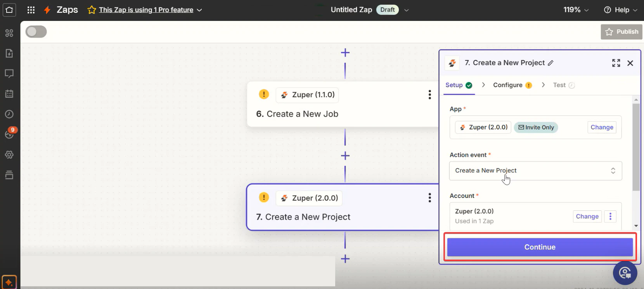Open the stacked versions icon in the sidebar
The width and height of the screenshot is (644, 289).
pos(9,175)
